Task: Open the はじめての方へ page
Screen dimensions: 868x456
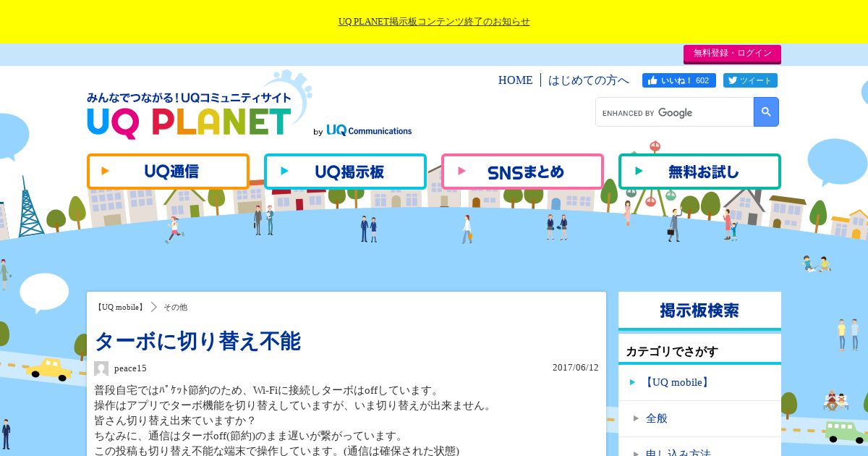Action: click(589, 80)
